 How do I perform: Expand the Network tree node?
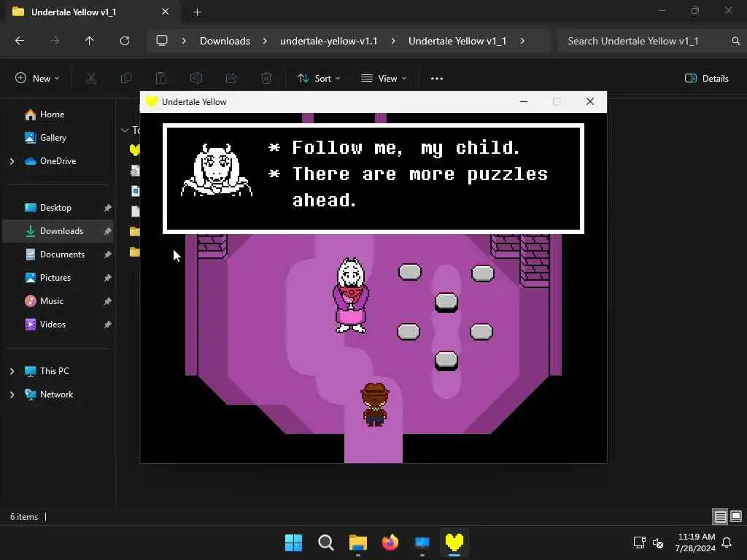(12, 394)
